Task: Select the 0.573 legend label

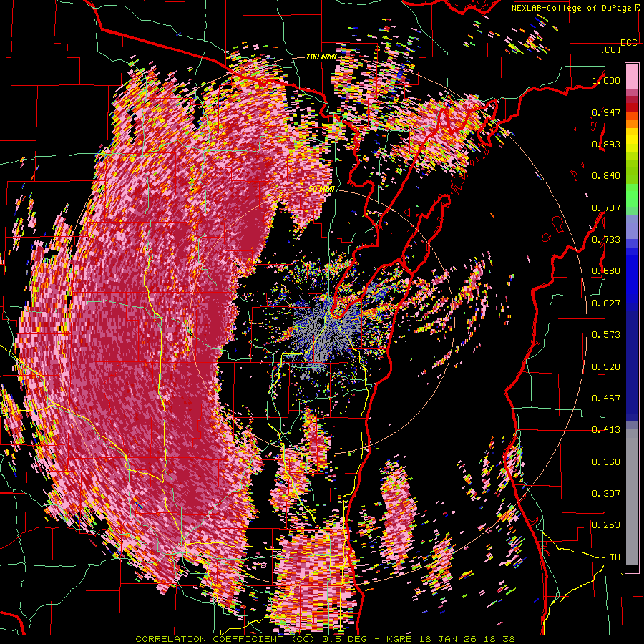Action: [606, 335]
